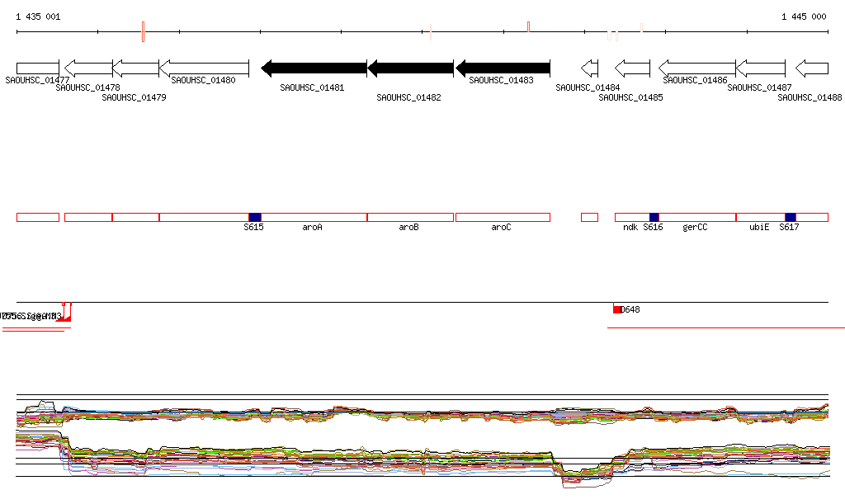This screenshot has width=845, height=504.
Task: Click the aroC red outlined region
Action: (x=503, y=218)
